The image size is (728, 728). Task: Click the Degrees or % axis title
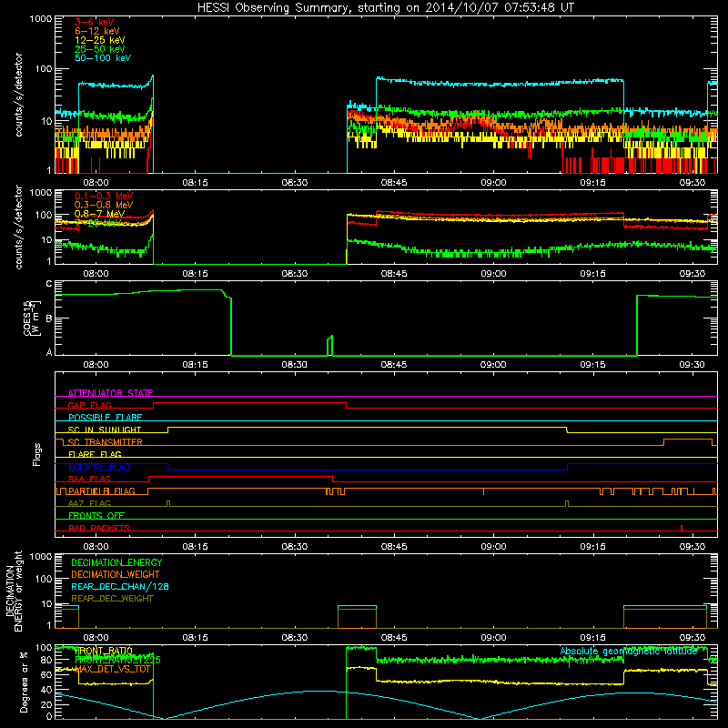[24, 682]
